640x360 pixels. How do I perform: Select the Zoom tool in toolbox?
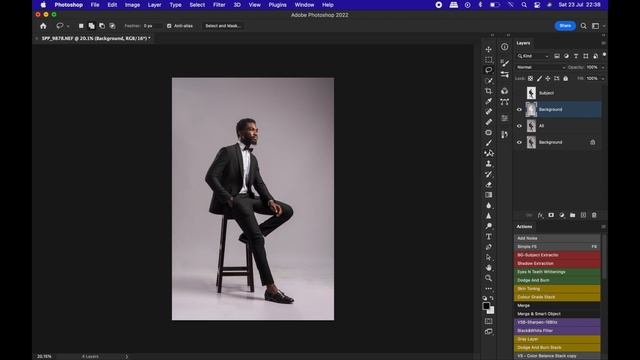click(489, 278)
